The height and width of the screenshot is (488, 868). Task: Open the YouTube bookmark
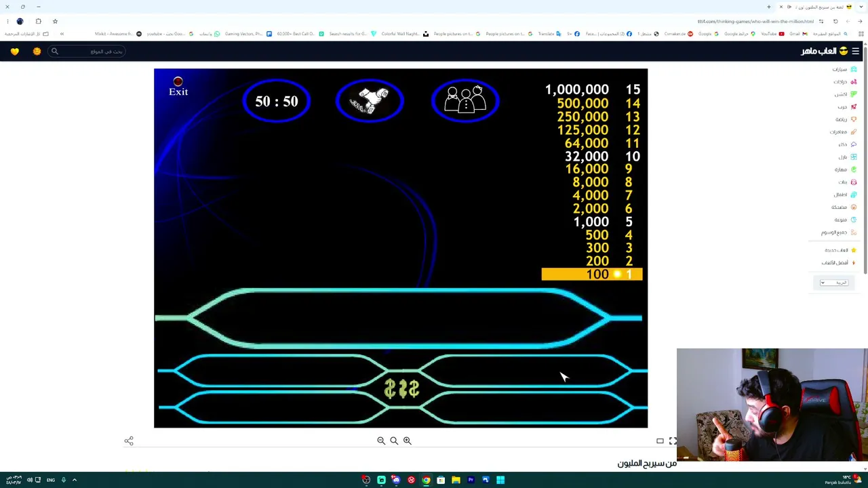772,34
